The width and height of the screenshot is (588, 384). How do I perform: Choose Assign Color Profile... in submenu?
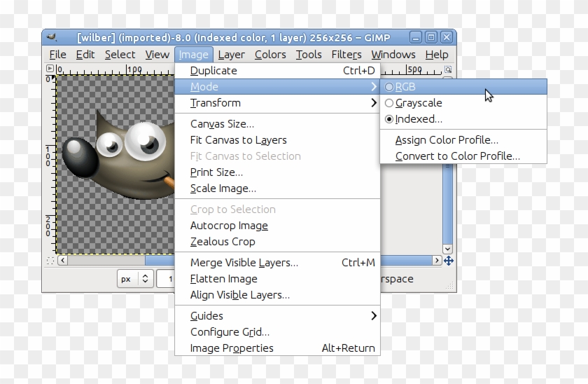tap(463, 140)
